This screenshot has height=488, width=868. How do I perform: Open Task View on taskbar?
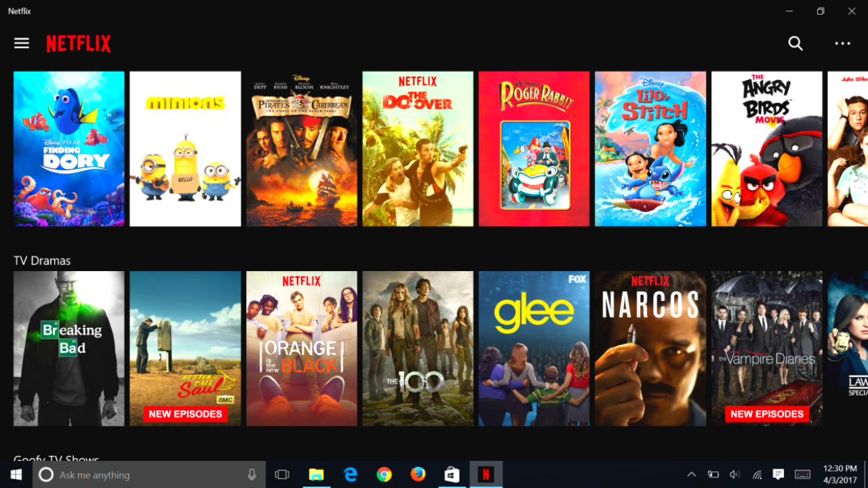[282, 474]
